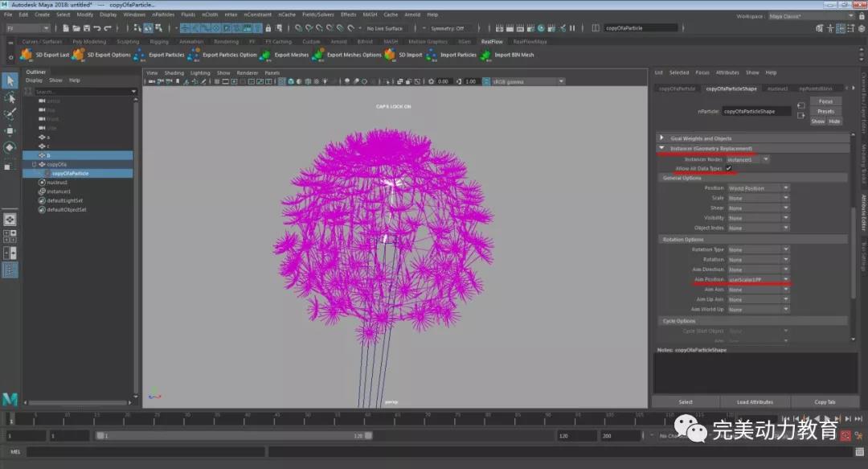The width and height of the screenshot is (868, 469).
Task: Click the Presets button
Action: tap(825, 111)
